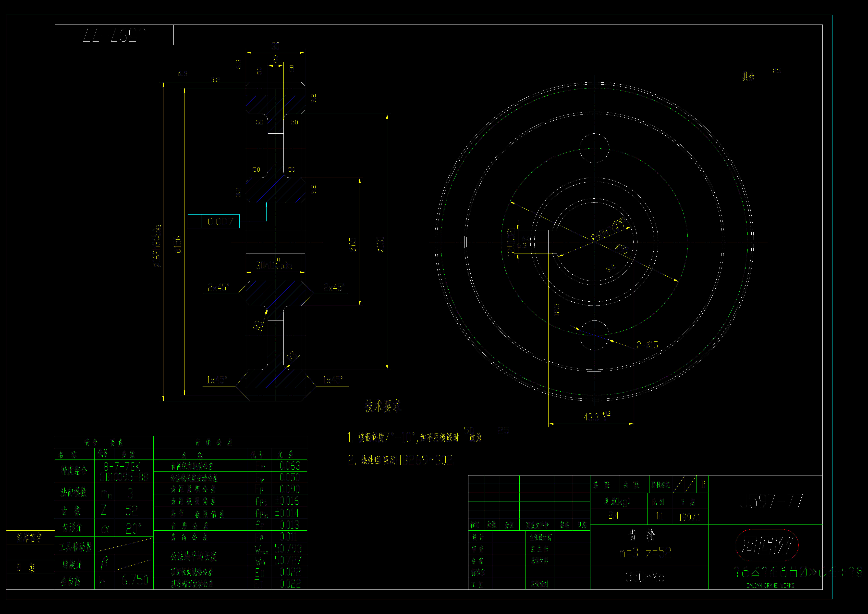Viewport: 868px width, 614px height.
Task: Click the ø162h8 outer diameter dimension
Action: [x=157, y=246]
